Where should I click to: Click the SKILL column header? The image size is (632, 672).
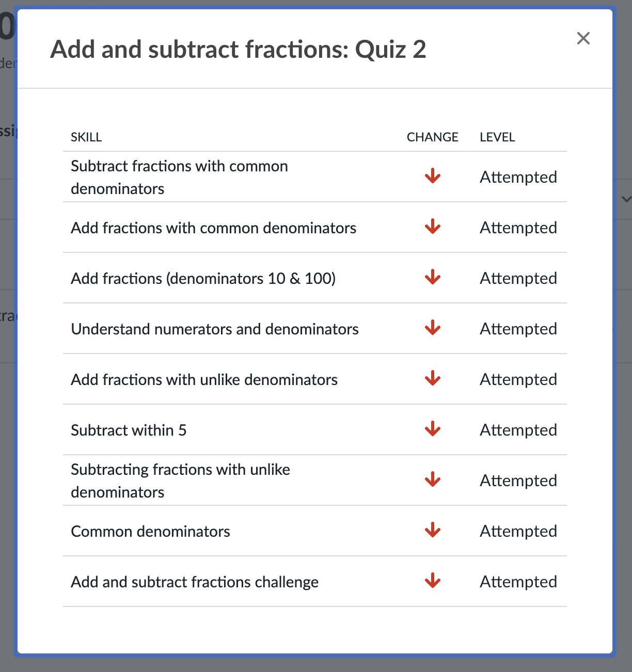click(86, 137)
